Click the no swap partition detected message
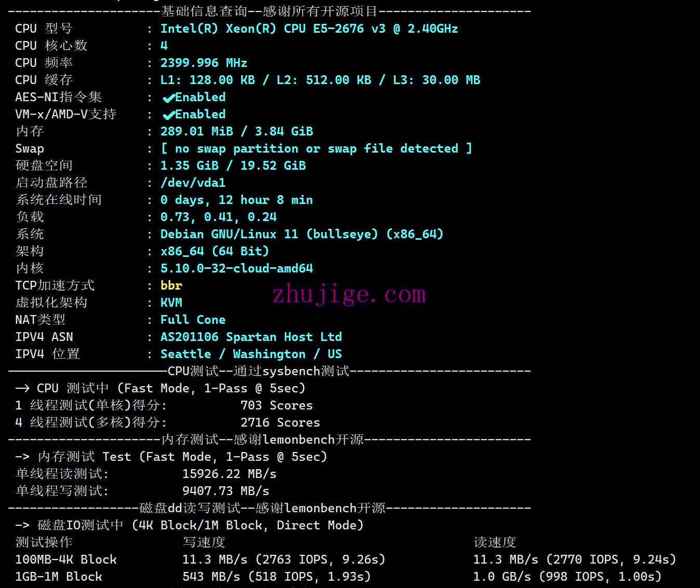700x588 pixels. (x=316, y=148)
